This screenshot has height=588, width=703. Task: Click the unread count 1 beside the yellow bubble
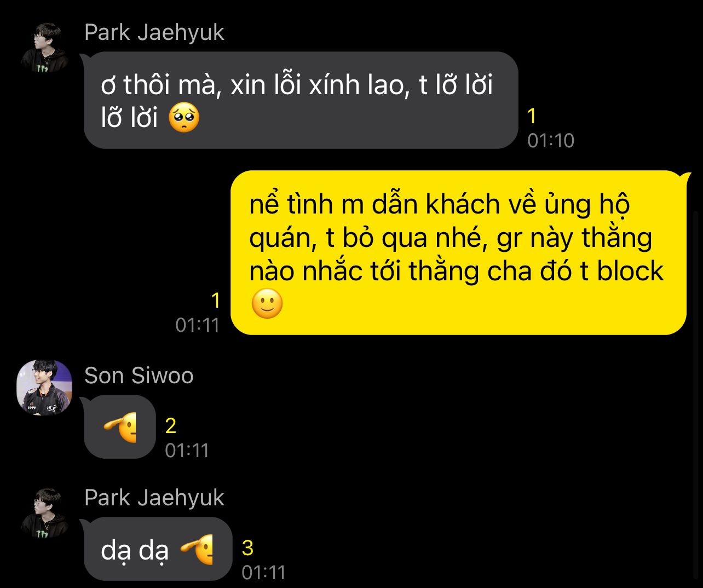tap(215, 301)
